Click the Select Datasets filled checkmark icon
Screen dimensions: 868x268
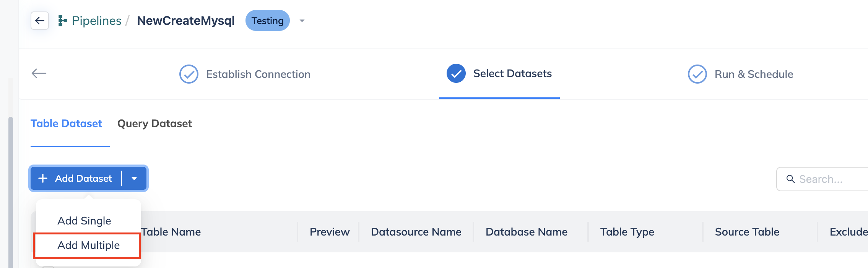pyautogui.click(x=456, y=73)
